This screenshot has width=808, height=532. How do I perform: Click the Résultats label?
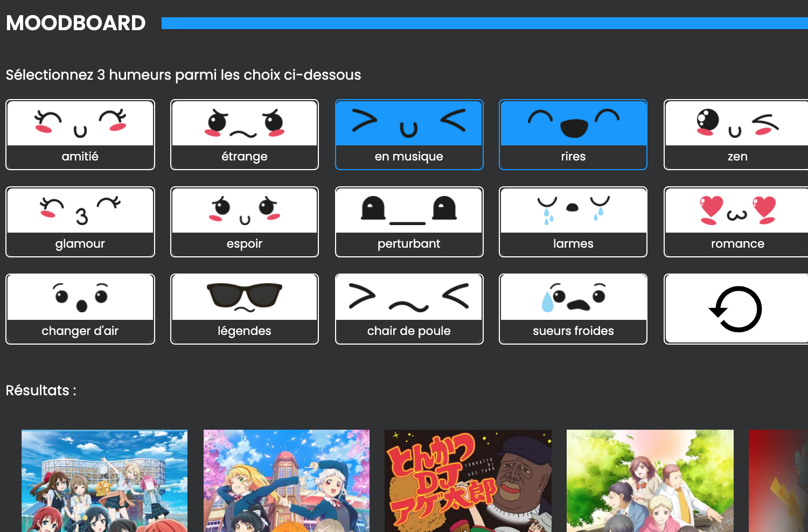tap(41, 390)
